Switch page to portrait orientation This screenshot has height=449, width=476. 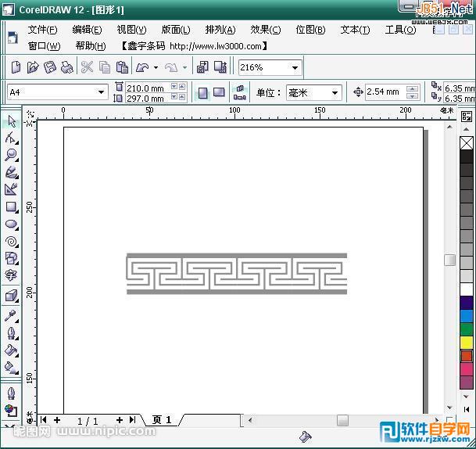pyautogui.click(x=203, y=92)
